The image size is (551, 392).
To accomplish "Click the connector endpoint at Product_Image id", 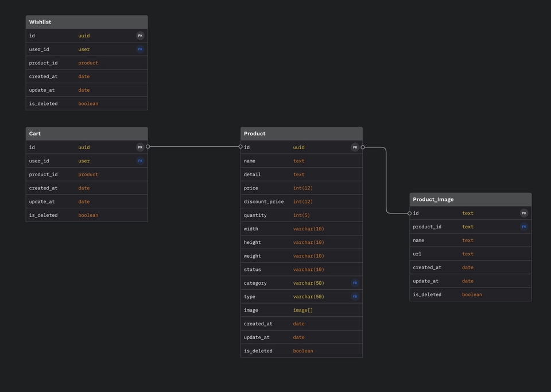I will tap(409, 213).
